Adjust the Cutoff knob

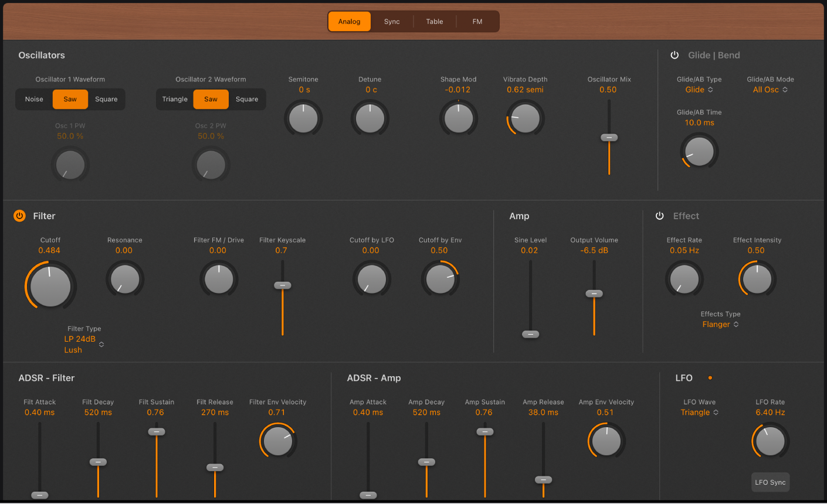(50, 285)
